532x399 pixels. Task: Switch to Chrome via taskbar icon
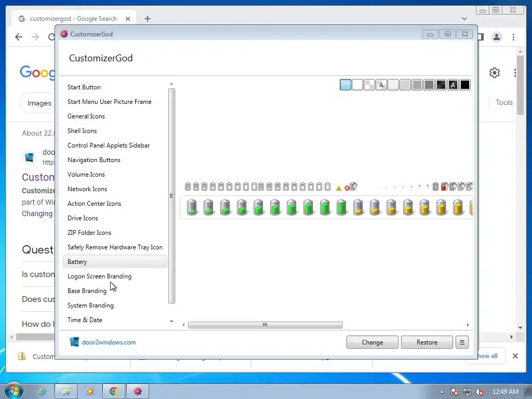(x=114, y=391)
